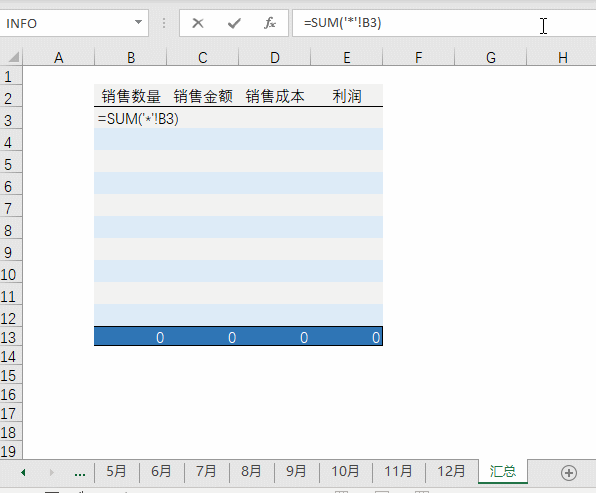Image resolution: width=596 pixels, height=493 pixels.
Task: Click the Name Box showing INFO
Action: (67, 23)
